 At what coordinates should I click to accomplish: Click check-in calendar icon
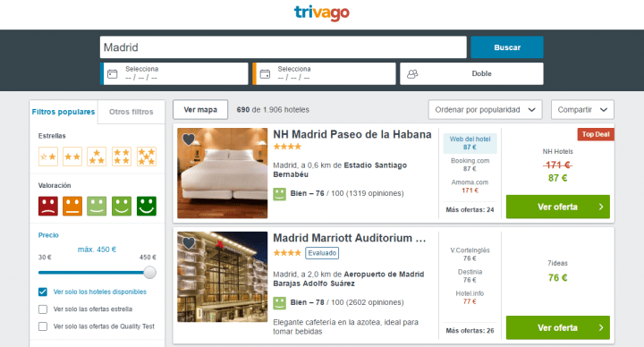113,74
